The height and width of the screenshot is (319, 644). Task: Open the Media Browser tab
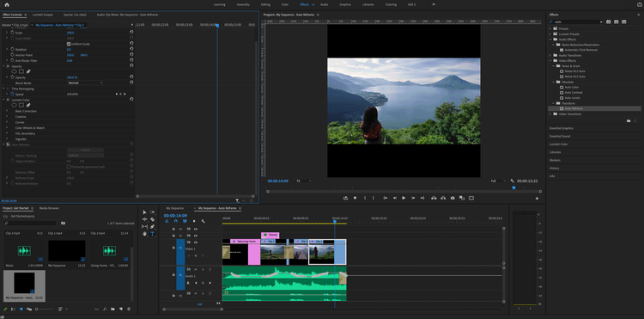pyautogui.click(x=49, y=208)
